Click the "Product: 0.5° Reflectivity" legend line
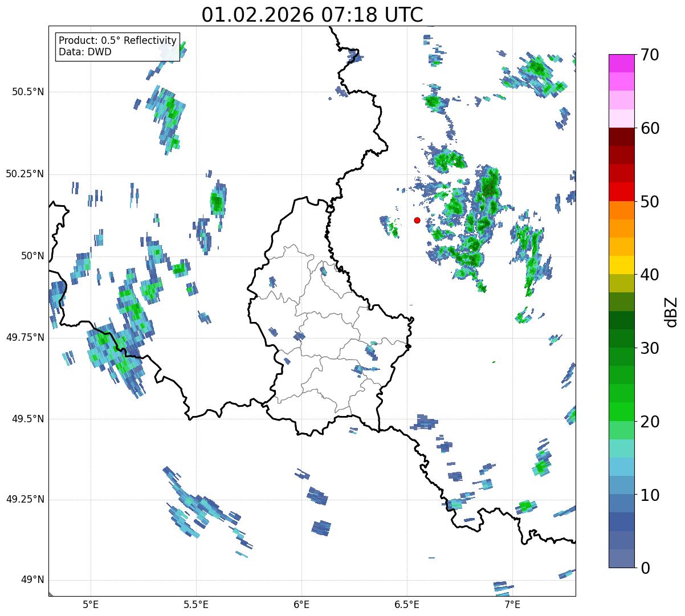The height and width of the screenshot is (616, 685). pyautogui.click(x=117, y=41)
